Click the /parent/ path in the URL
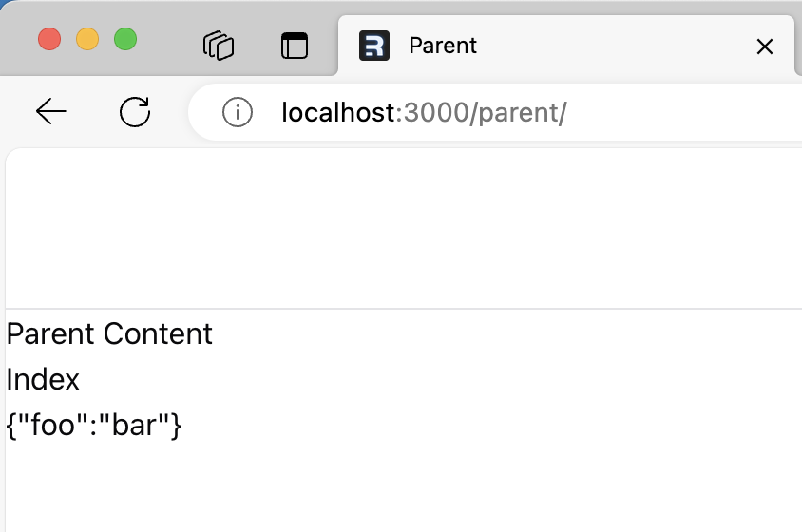This screenshot has height=532, width=802. click(x=519, y=112)
